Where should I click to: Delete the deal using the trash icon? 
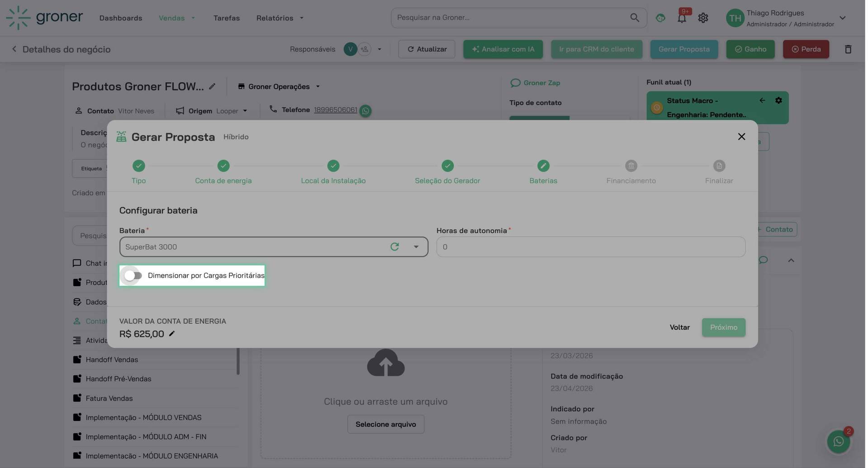848,49
